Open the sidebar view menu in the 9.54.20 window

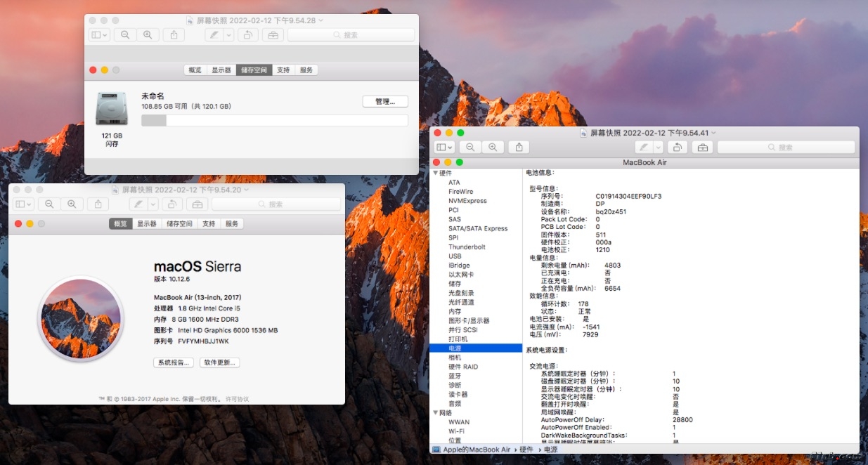point(23,204)
